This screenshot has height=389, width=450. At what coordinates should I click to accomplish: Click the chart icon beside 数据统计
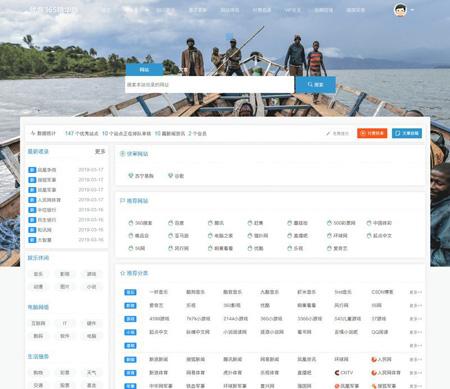click(x=33, y=133)
